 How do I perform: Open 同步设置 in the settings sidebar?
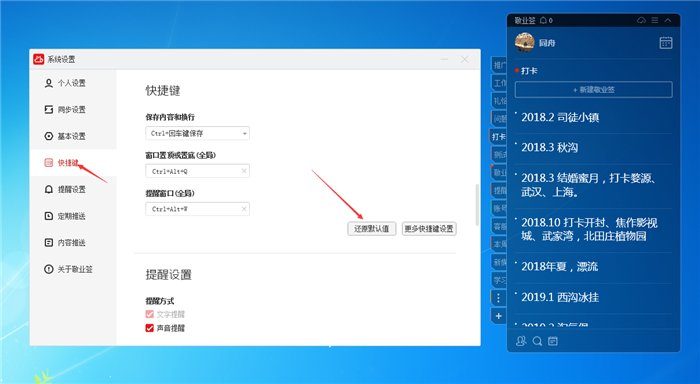[65, 109]
